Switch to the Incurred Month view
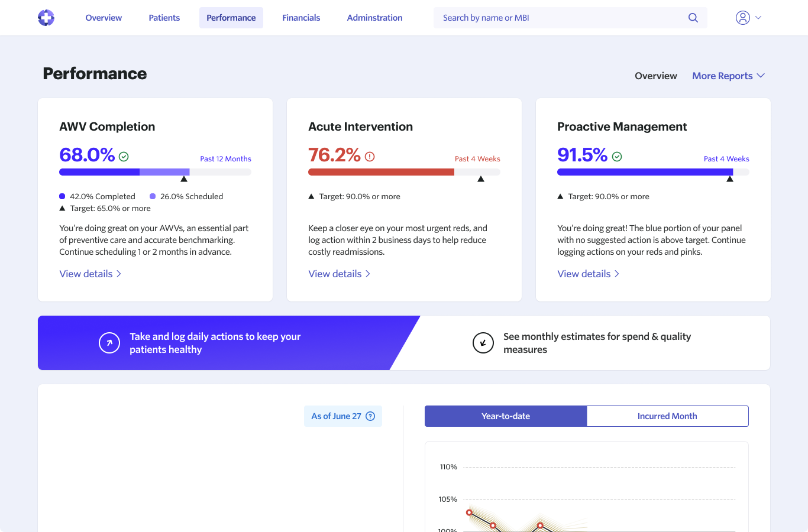The image size is (808, 532). pyautogui.click(x=667, y=416)
